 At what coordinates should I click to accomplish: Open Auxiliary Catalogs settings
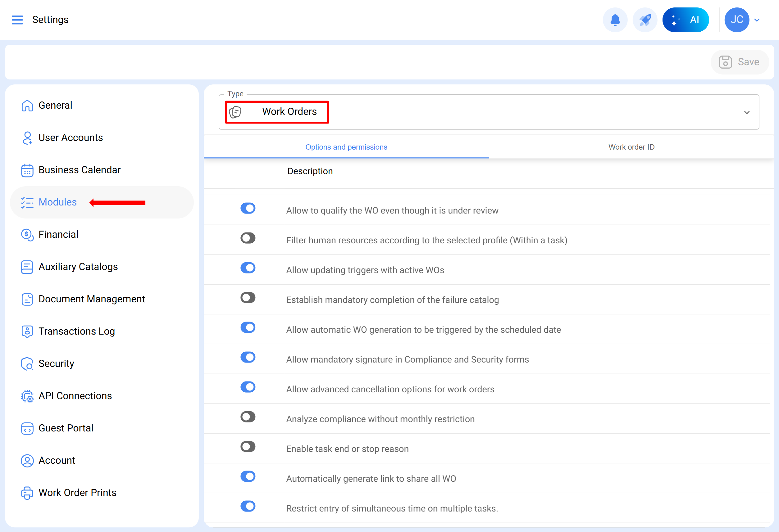coord(78,267)
